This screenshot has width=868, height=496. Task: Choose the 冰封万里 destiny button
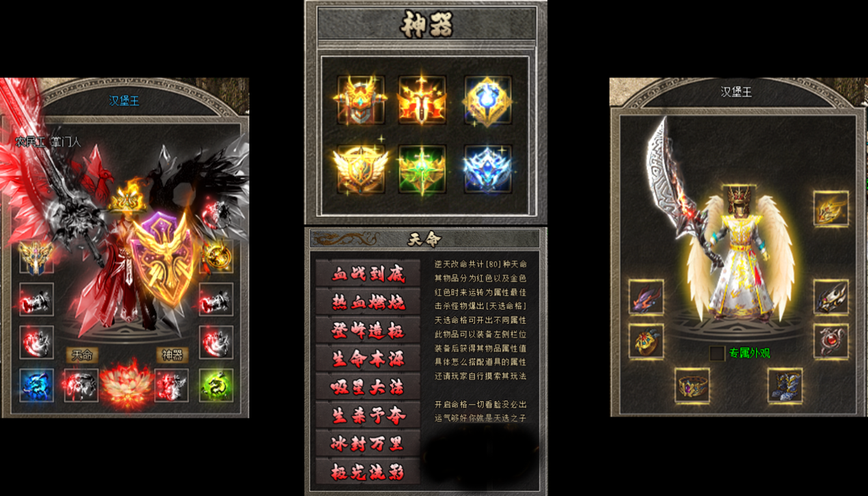click(x=368, y=444)
